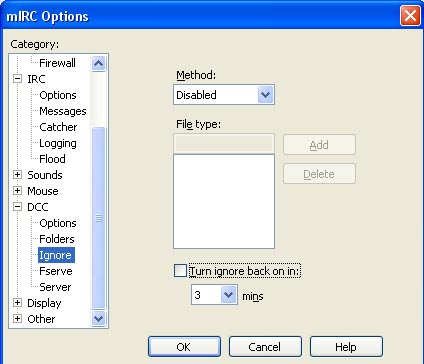The image size is (424, 364).
Task: Click the DCC category label
Action: click(x=38, y=207)
